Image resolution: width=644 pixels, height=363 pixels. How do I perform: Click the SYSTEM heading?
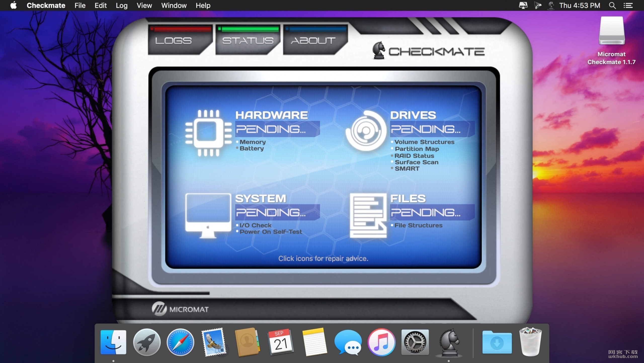pyautogui.click(x=261, y=198)
